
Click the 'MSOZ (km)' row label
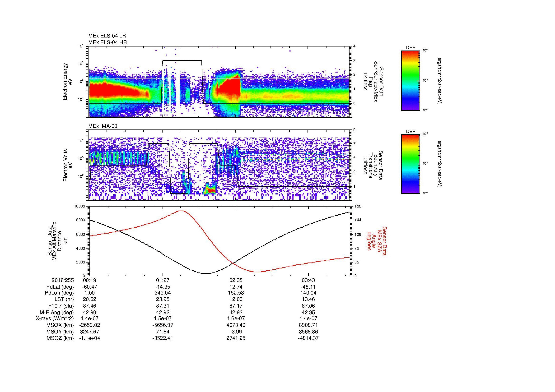click(x=60, y=338)
